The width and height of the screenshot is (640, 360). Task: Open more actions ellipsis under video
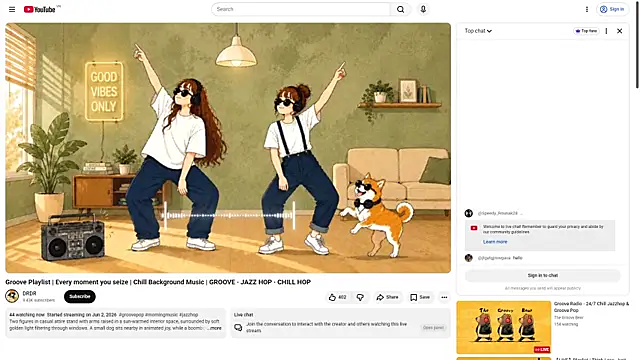pyautogui.click(x=444, y=297)
